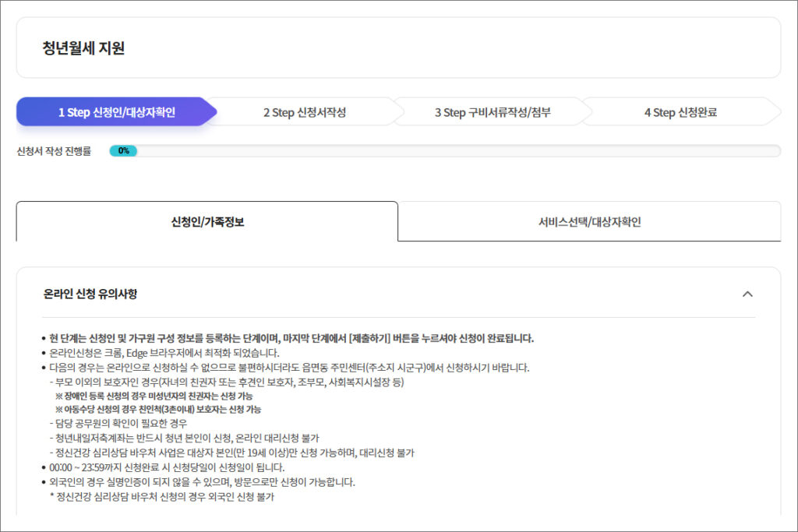The image size is (798, 532).
Task: Click the 00:00 ~ 23:59 application time notice
Action: tap(167, 467)
